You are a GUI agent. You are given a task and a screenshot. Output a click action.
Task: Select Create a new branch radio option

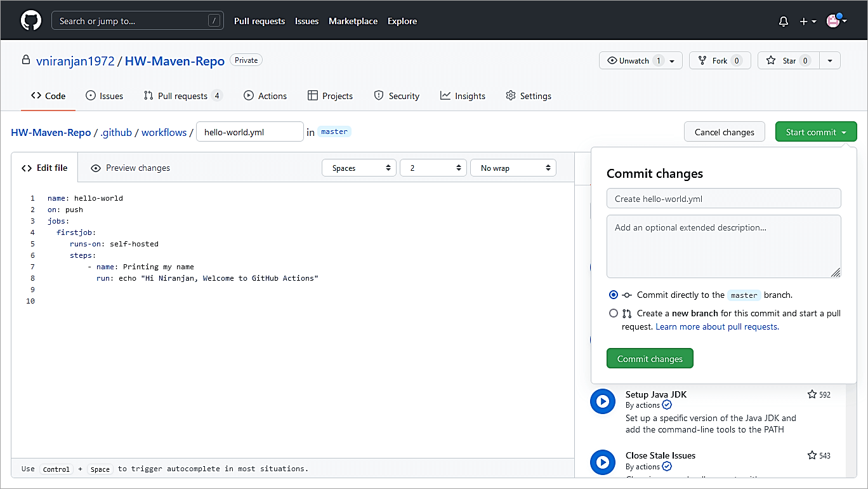coord(613,313)
